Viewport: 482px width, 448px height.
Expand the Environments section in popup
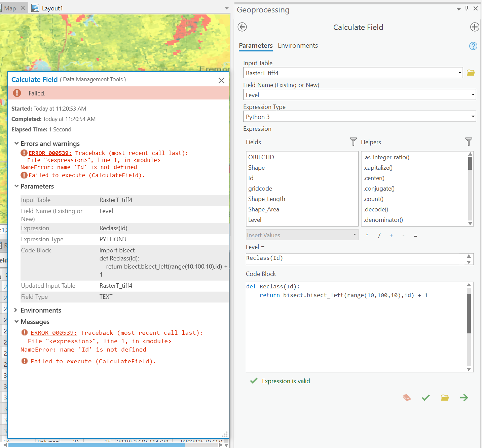click(x=16, y=310)
